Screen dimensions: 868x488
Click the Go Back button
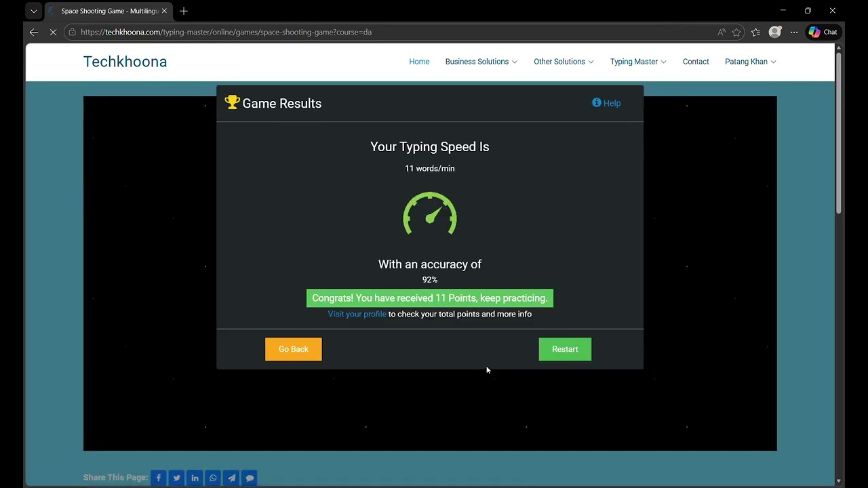(x=294, y=349)
